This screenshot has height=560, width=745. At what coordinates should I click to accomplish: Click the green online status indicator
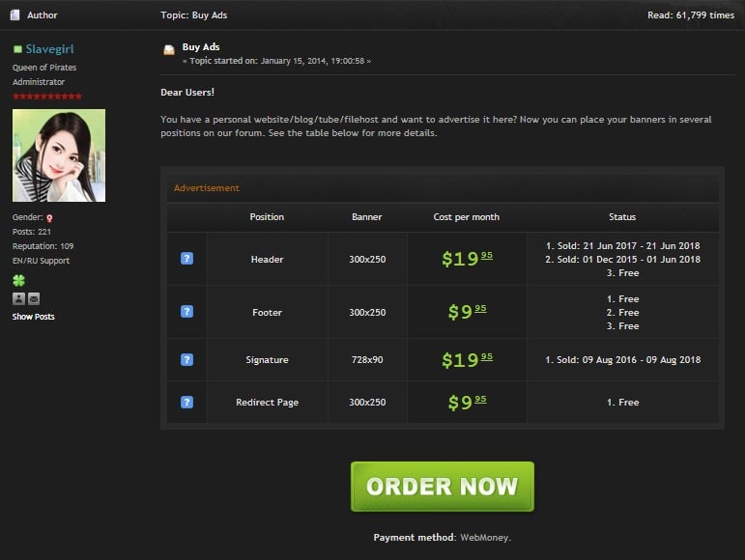17,49
